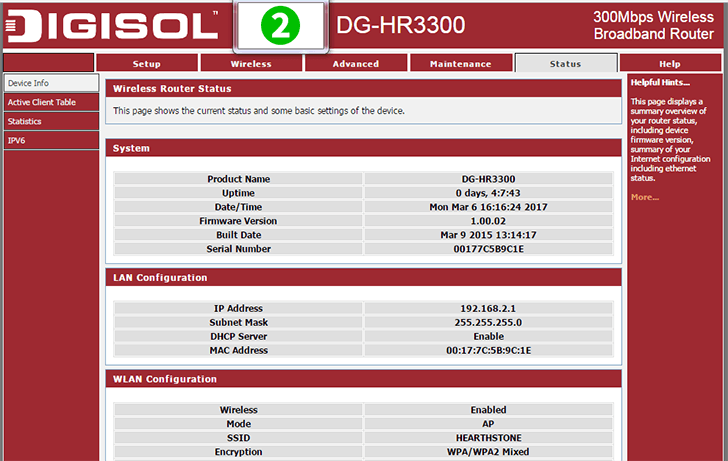Screen dimensions: 728x461
Task: Click the DHCP Server label
Action: tap(238, 336)
